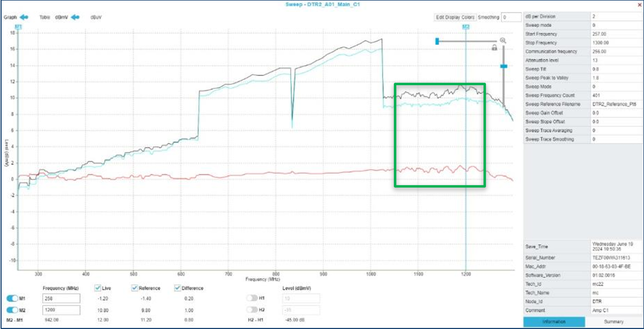Click the horizontal zoom slider handle
This screenshot has width=644, height=329.
[x=437, y=41]
